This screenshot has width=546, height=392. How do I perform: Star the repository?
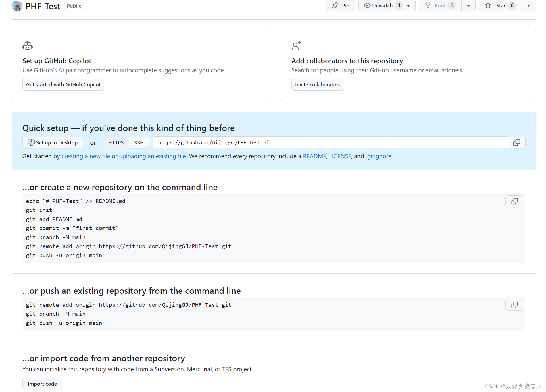[x=500, y=6]
